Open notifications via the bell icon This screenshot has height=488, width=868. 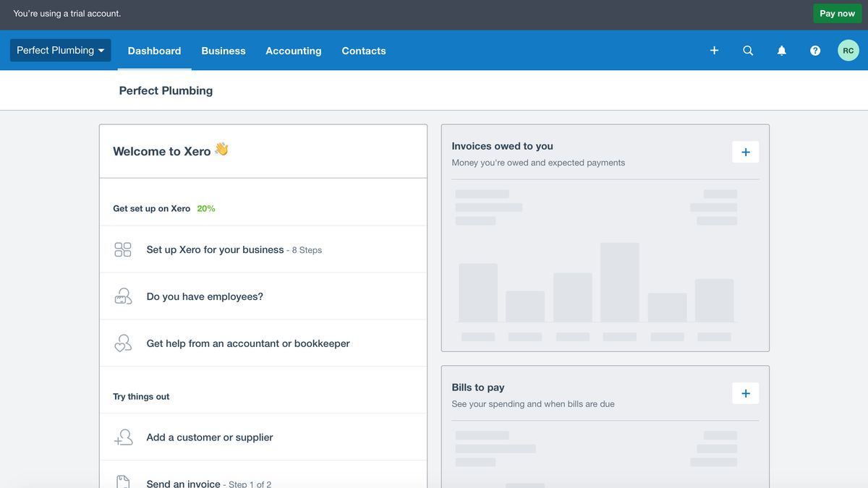coord(781,50)
